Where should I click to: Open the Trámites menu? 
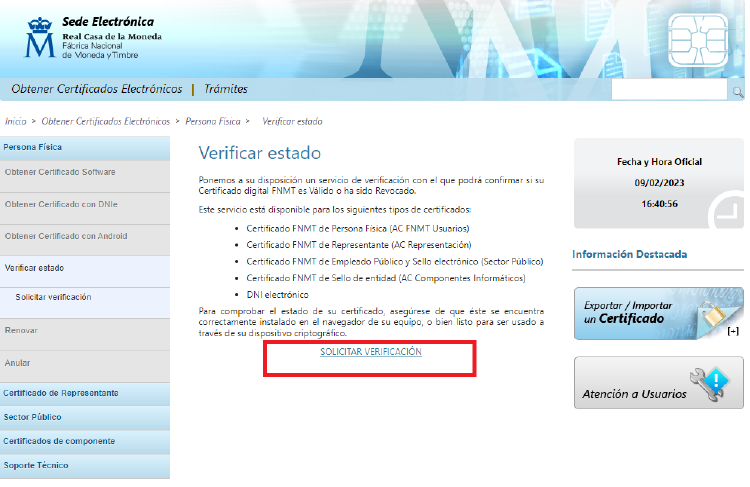[x=226, y=89]
